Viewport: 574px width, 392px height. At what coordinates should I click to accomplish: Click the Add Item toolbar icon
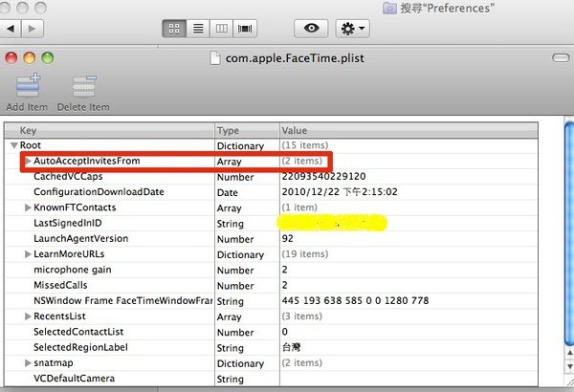tap(28, 86)
